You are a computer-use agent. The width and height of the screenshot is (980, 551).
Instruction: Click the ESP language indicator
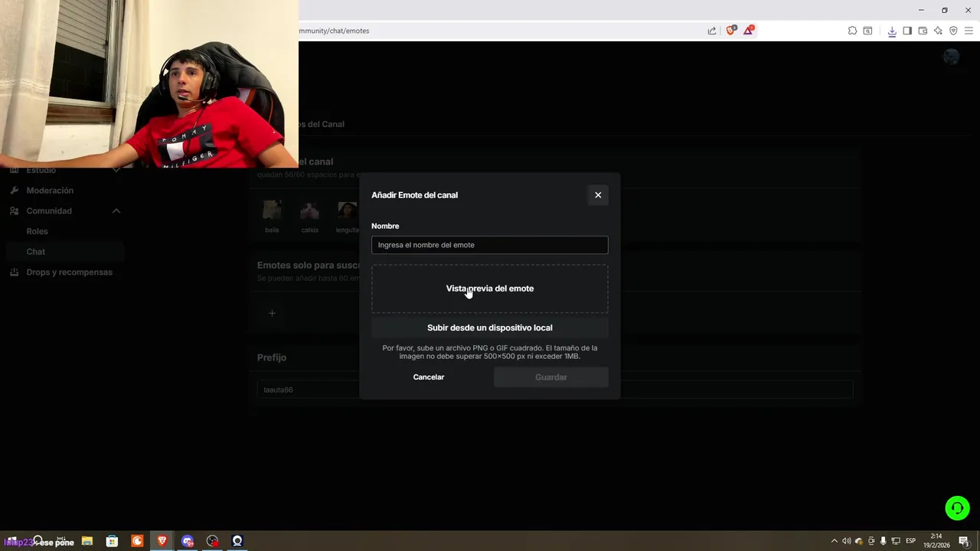[911, 541]
